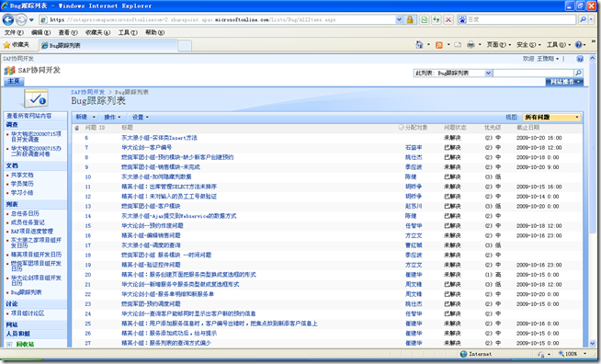601x364 pixels.
Task: Toggle compatibility view icon
Action: (x=425, y=19)
